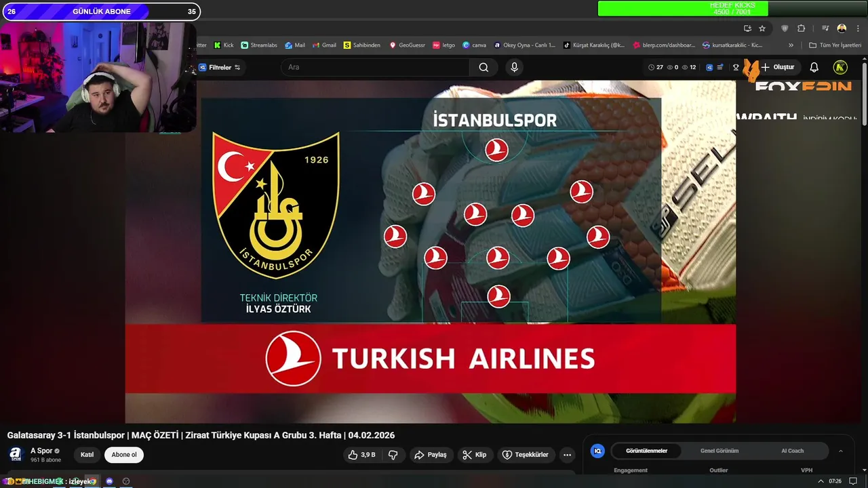868x488 pixels.
Task: Open the GeoGuessr bookmark
Action: [407, 45]
